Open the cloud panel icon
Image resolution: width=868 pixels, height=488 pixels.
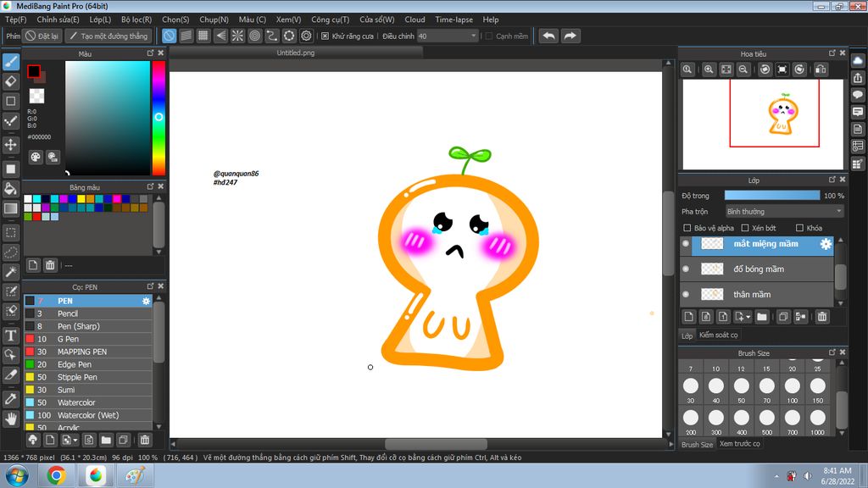tap(858, 61)
